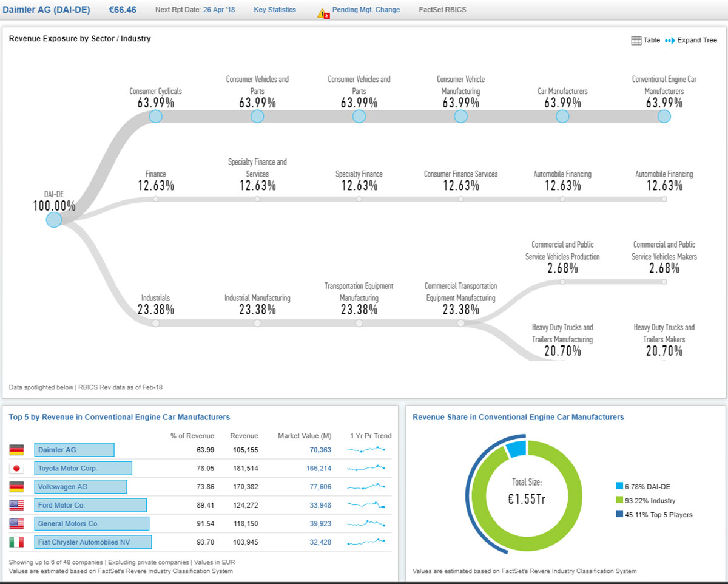Viewport: 728px width, 584px height.
Task: Select the Industrial Manufacturing node
Action: coord(257,323)
